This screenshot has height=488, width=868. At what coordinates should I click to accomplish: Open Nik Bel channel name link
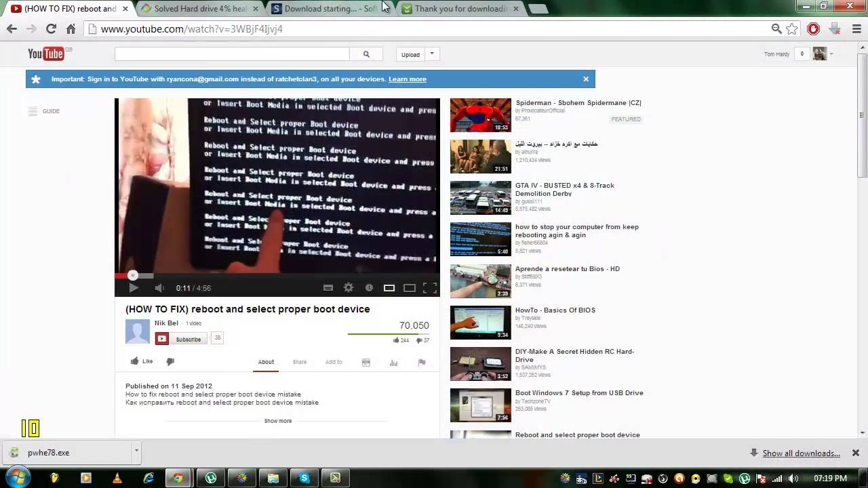tap(166, 323)
